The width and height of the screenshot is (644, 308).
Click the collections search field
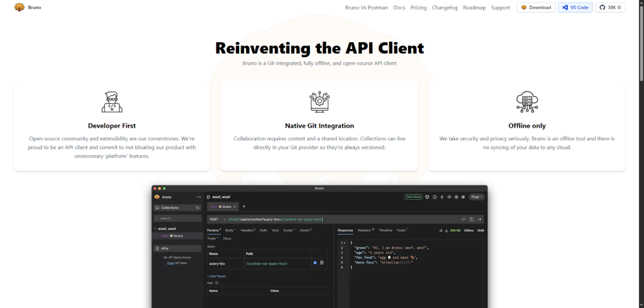[x=177, y=218]
